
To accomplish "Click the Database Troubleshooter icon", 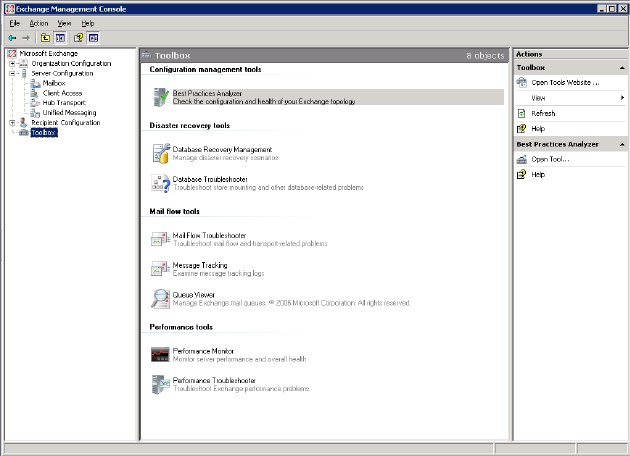I will pos(161,183).
